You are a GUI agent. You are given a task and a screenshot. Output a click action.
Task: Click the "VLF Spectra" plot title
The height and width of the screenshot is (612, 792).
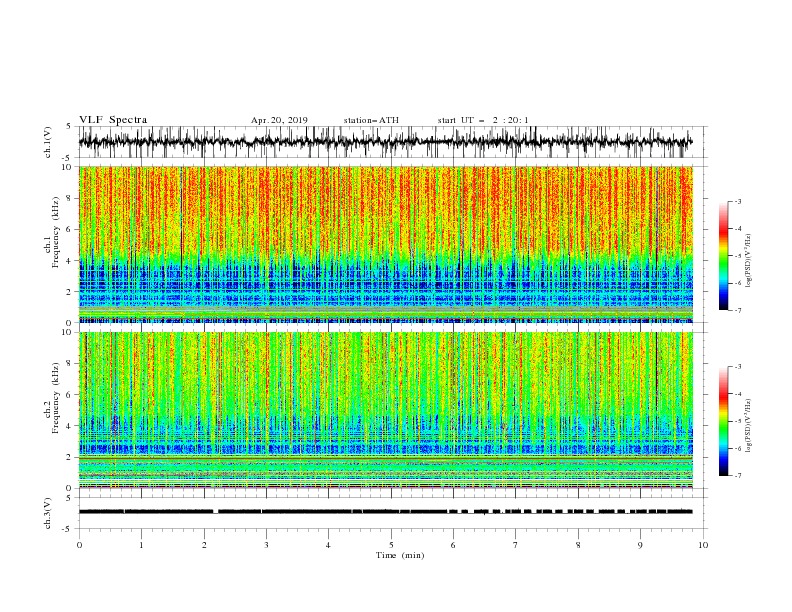113,120
